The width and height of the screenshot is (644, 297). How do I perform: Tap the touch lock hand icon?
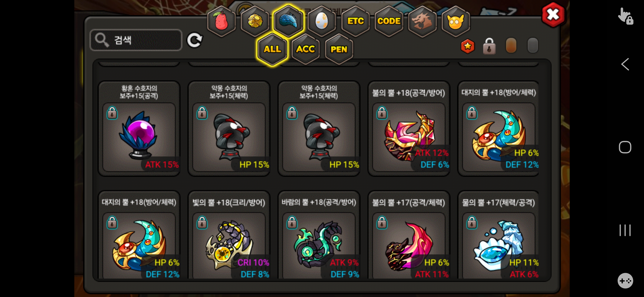[625, 16]
